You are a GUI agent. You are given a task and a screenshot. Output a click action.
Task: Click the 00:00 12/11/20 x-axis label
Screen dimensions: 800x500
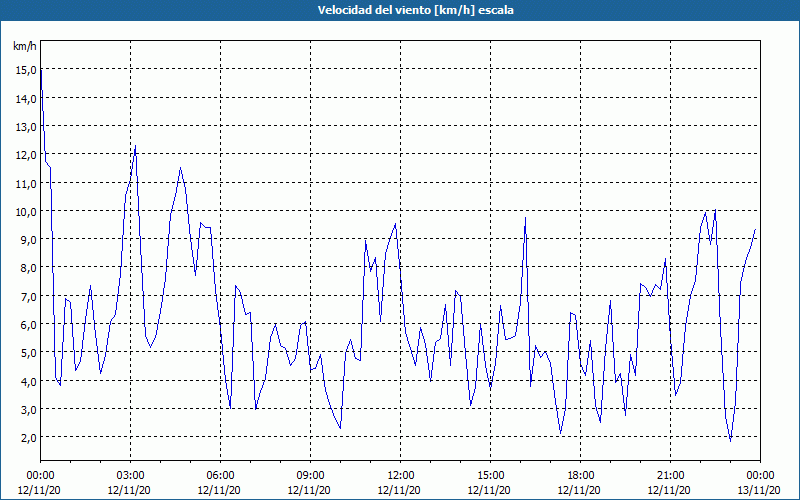click(x=39, y=483)
